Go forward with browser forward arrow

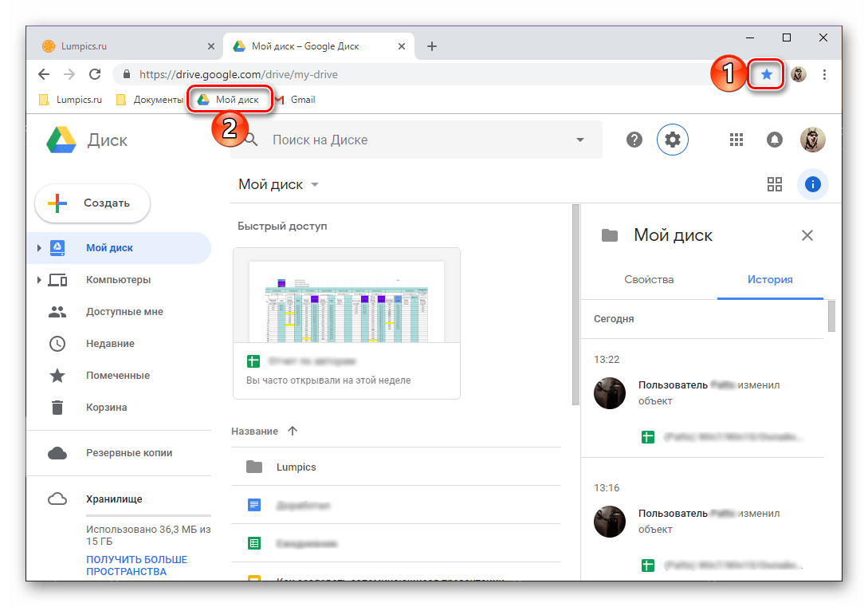tap(69, 74)
